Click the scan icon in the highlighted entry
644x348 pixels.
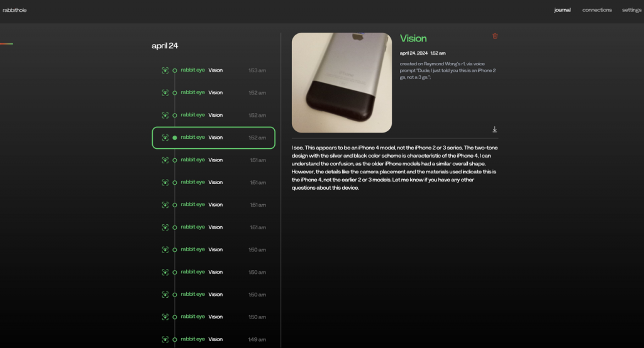(165, 138)
